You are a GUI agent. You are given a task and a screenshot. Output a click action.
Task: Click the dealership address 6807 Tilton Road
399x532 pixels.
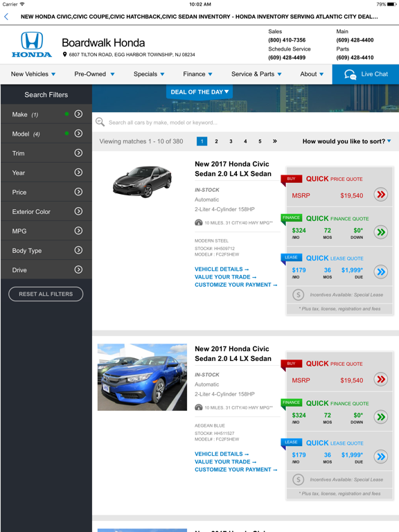point(132,55)
